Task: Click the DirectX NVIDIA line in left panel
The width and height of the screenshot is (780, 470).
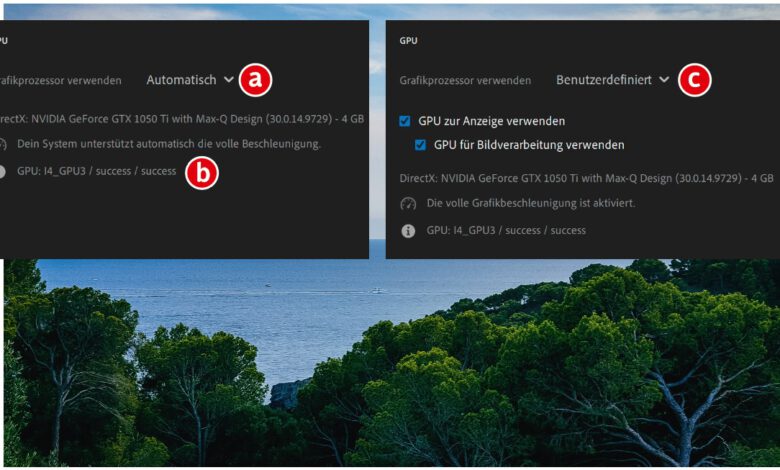Action: 182,119
